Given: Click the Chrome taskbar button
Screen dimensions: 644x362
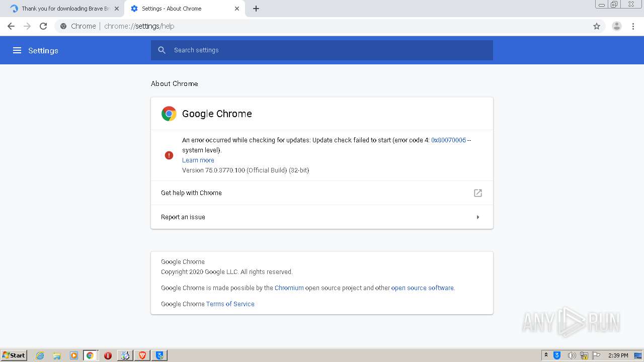Looking at the screenshot, I should pyautogui.click(x=90, y=355).
